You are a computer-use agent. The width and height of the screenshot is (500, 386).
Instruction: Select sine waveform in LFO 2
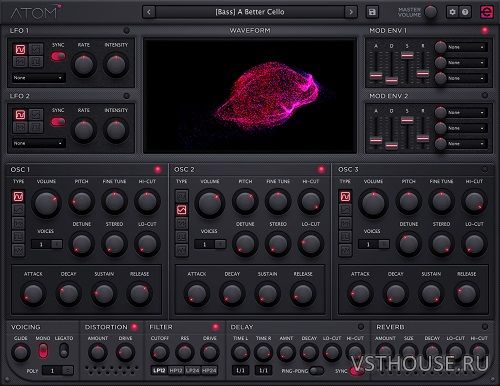(x=20, y=115)
